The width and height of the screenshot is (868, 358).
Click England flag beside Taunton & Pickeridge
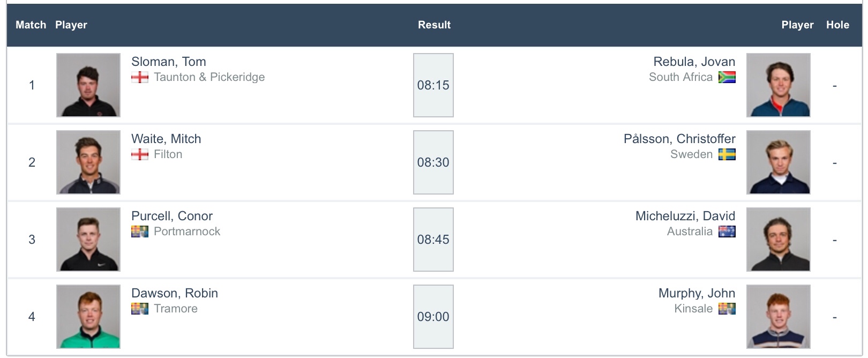tap(140, 77)
